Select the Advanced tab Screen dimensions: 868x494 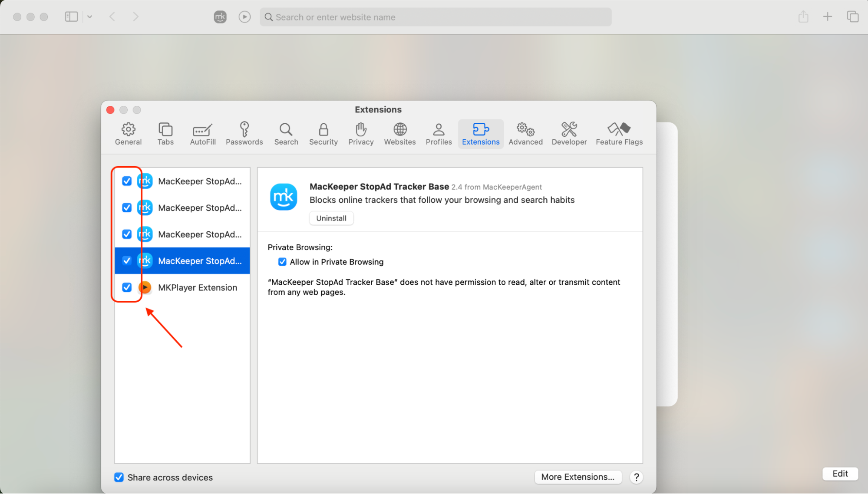pyautogui.click(x=525, y=134)
